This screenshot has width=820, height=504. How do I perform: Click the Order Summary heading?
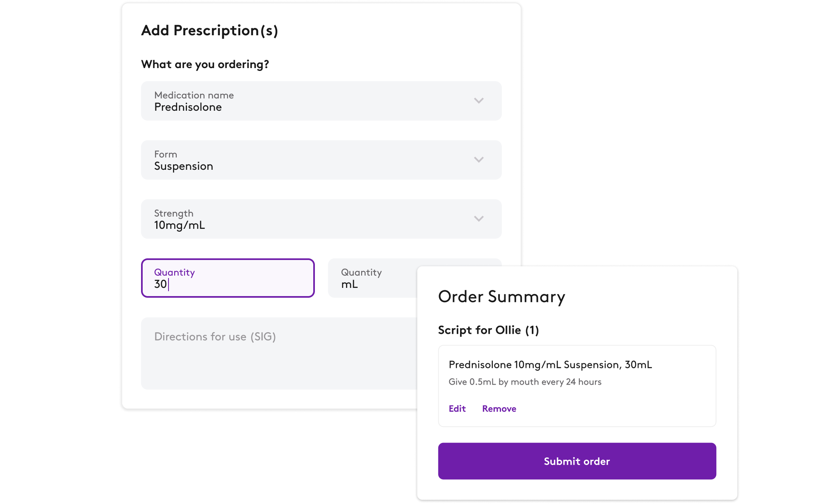(x=502, y=296)
